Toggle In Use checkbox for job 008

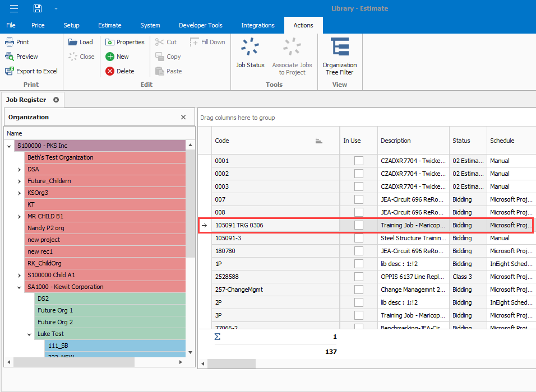click(358, 212)
